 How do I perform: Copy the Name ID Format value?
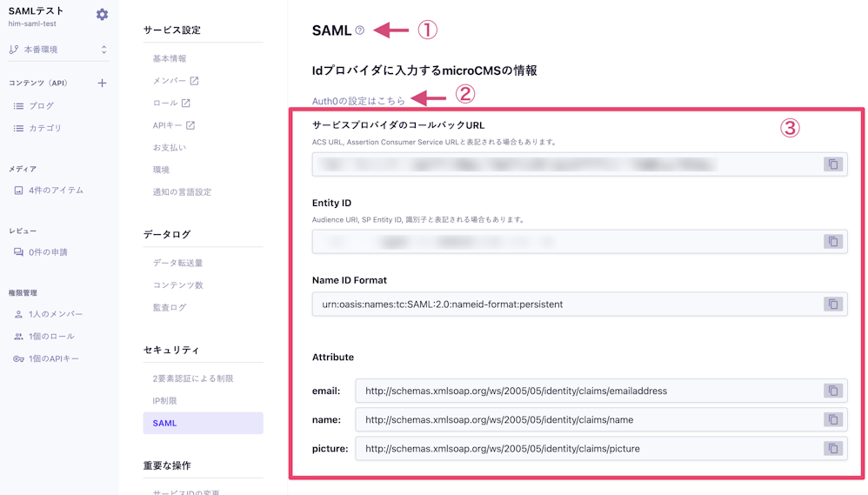832,304
